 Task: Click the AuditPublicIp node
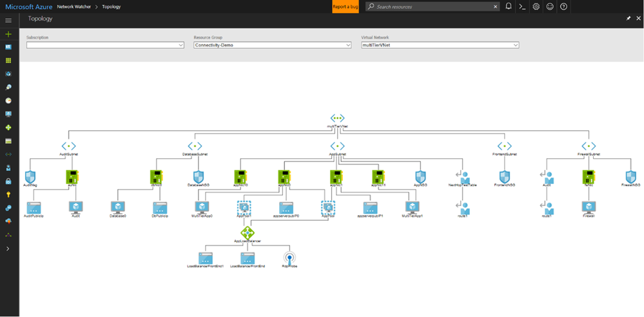click(34, 207)
